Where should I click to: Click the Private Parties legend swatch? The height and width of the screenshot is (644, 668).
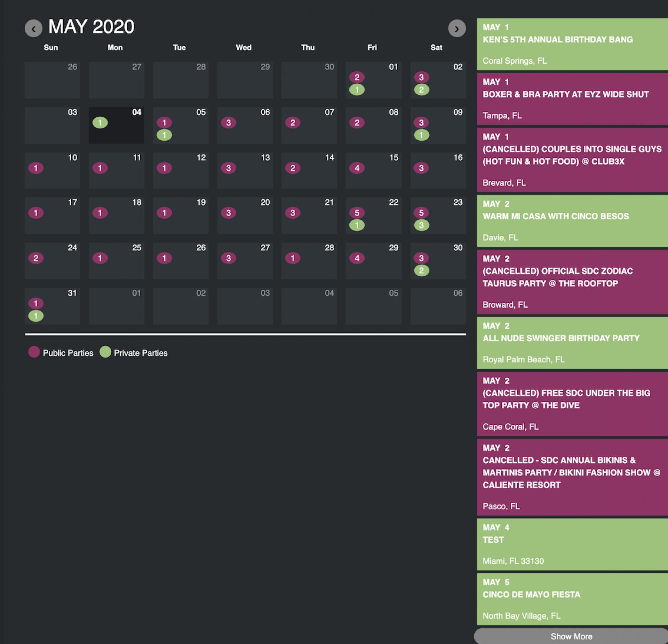tap(105, 352)
